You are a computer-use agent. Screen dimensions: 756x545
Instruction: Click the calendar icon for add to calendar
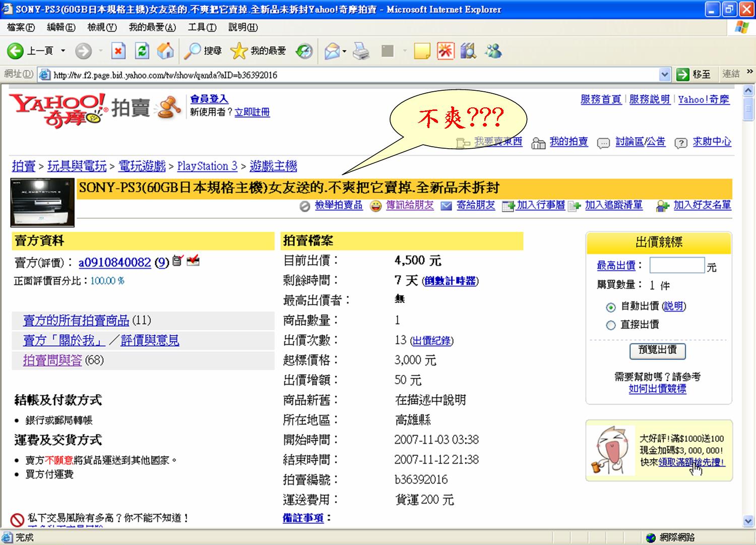[x=508, y=206]
